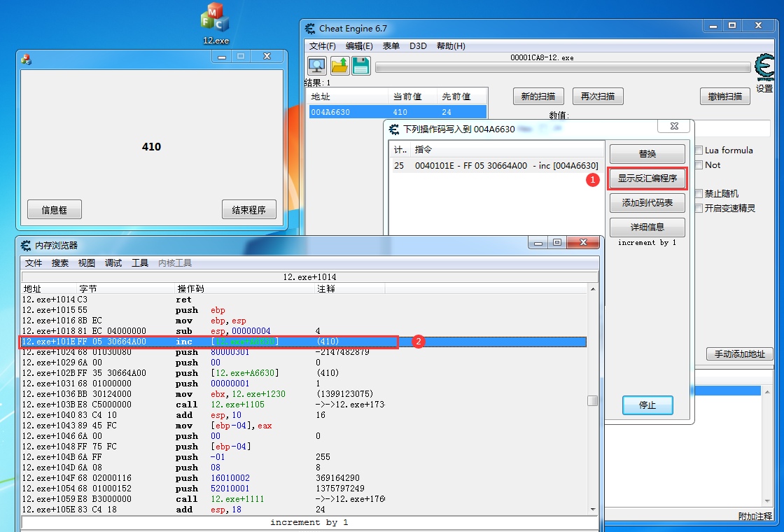
Task: Select the highlighted 12.exe+101E inc row
Action: pos(304,342)
